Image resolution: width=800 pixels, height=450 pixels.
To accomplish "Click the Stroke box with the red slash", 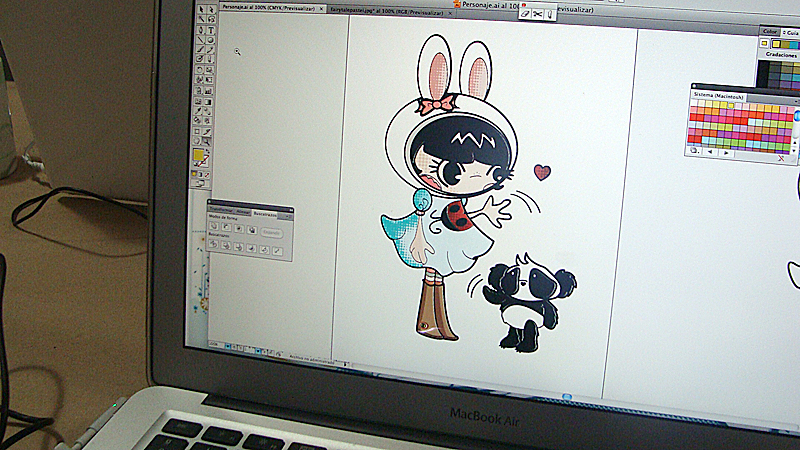I will tap(204, 161).
